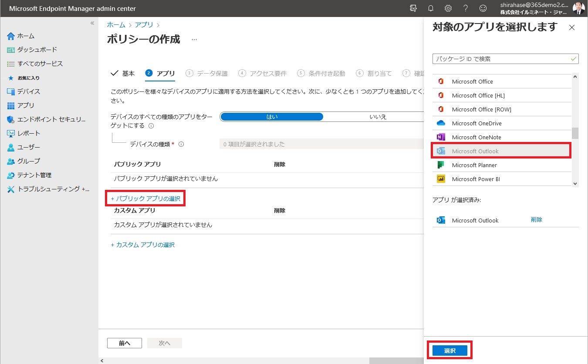Click the app list scrollbar thumb
Viewport: 588px width, 364px height.
coord(575,133)
